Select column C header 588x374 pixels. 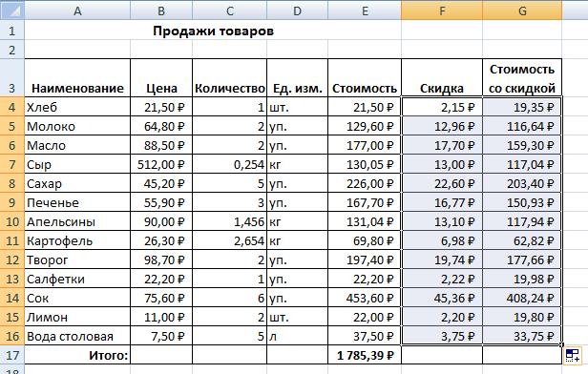[x=229, y=10]
